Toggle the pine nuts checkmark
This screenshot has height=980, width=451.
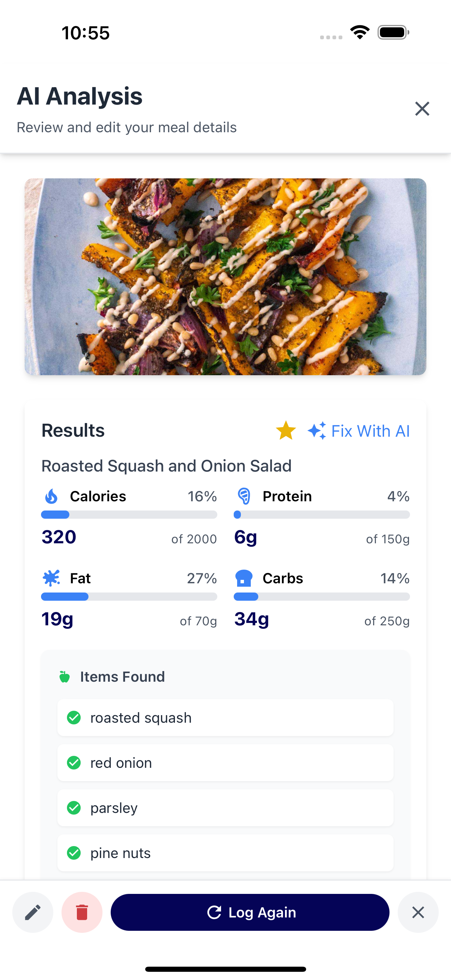(x=74, y=853)
